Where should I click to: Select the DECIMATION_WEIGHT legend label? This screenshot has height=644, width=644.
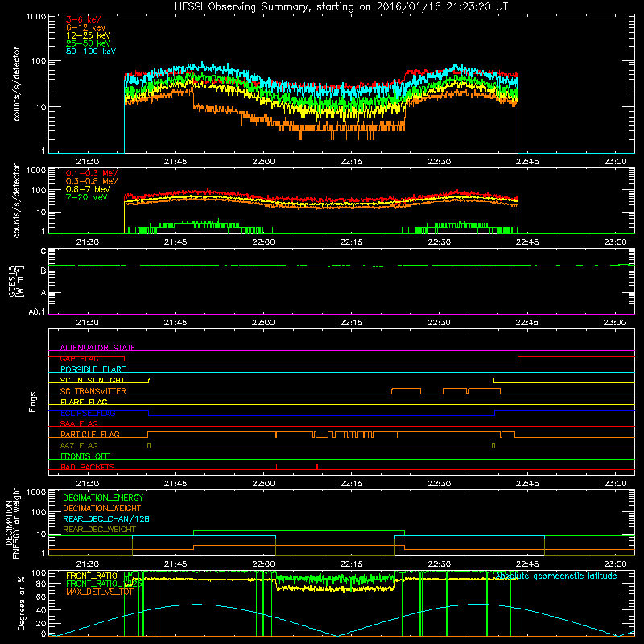(x=102, y=509)
